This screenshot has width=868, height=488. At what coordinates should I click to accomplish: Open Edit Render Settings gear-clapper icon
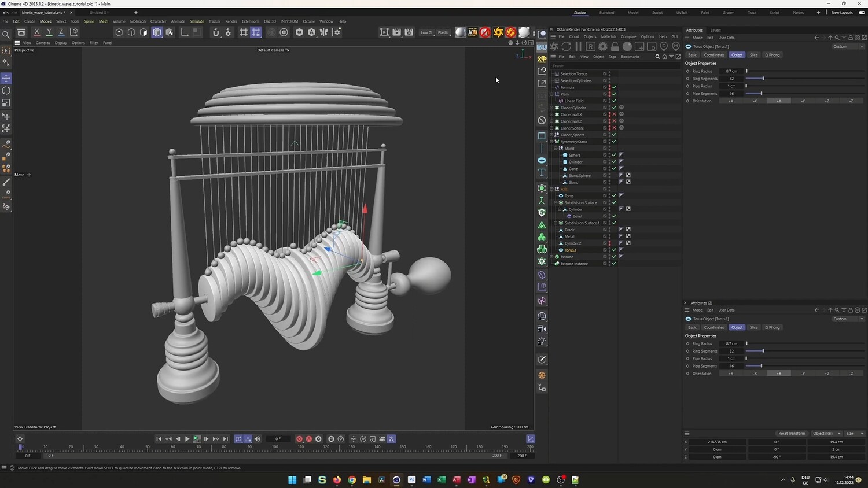(409, 32)
